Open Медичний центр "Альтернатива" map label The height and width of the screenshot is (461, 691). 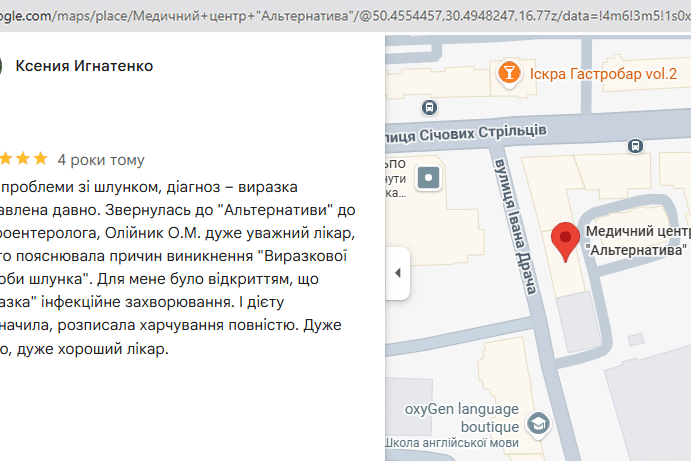(638, 240)
